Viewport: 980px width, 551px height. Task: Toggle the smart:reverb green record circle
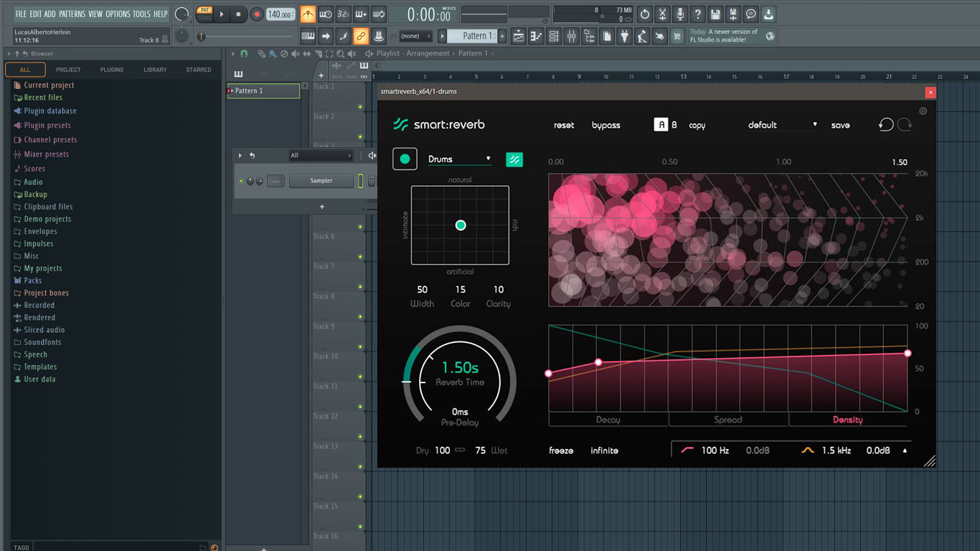405,159
